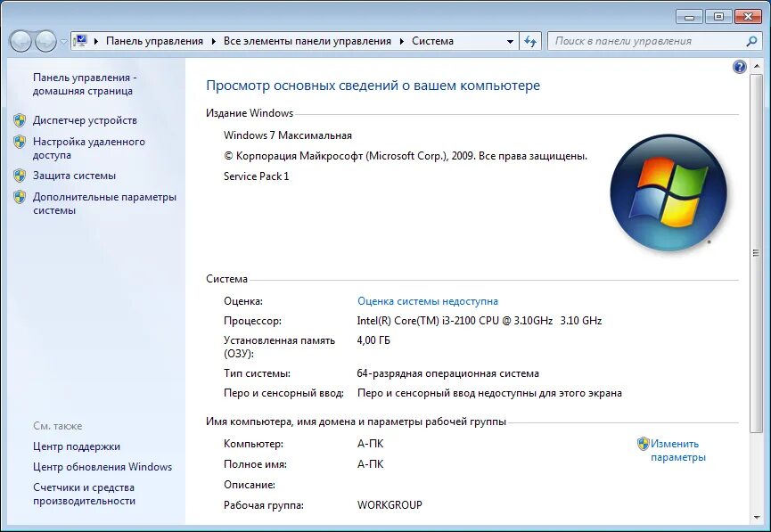This screenshot has width=771, height=532.
Task: Click shield icon beside Дополнительные параметры системы
Action: 20,197
